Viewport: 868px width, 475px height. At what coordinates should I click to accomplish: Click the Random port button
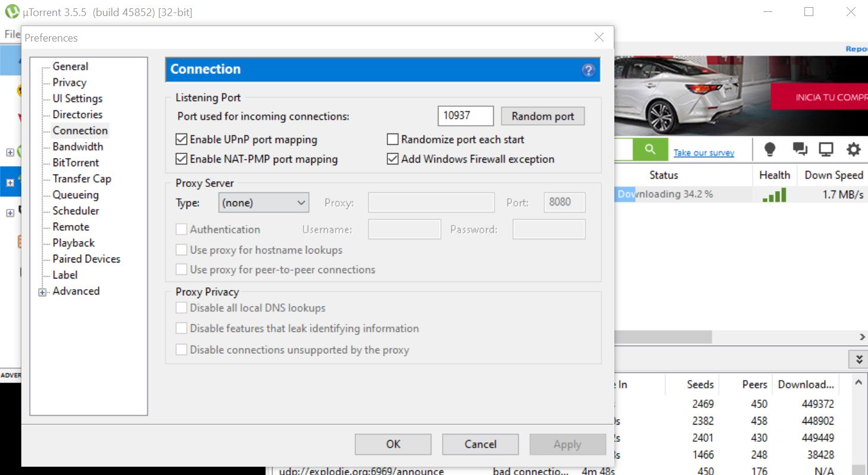click(543, 116)
